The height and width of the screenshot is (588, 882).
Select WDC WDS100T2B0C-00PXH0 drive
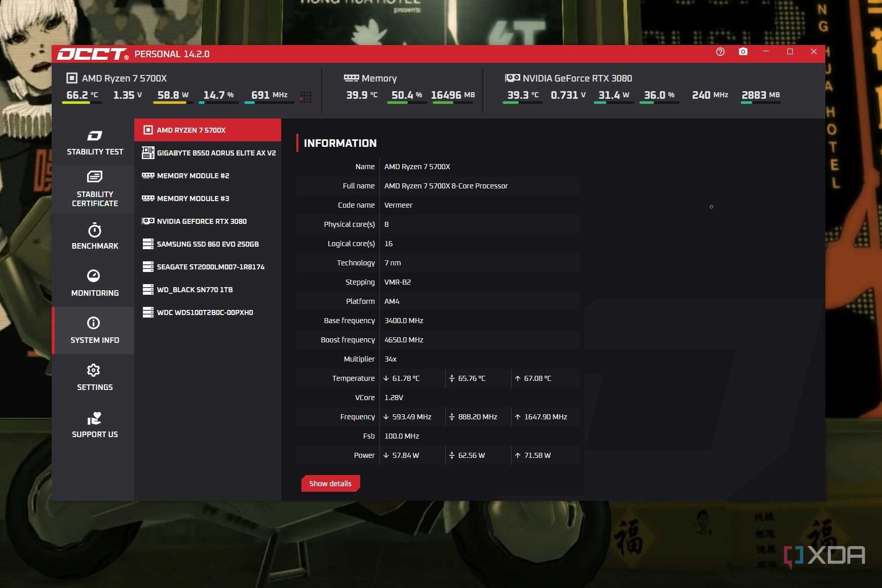click(x=208, y=312)
